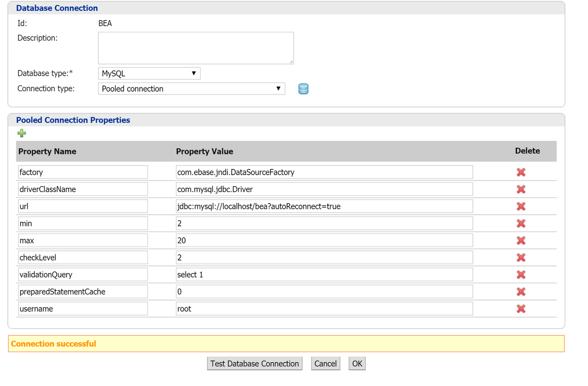The image size is (588, 386).
Task: Edit the min value field
Action: (324, 223)
